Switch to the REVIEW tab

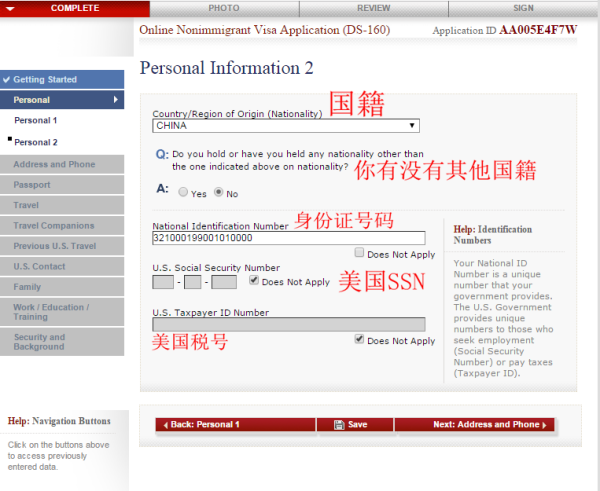tap(374, 8)
